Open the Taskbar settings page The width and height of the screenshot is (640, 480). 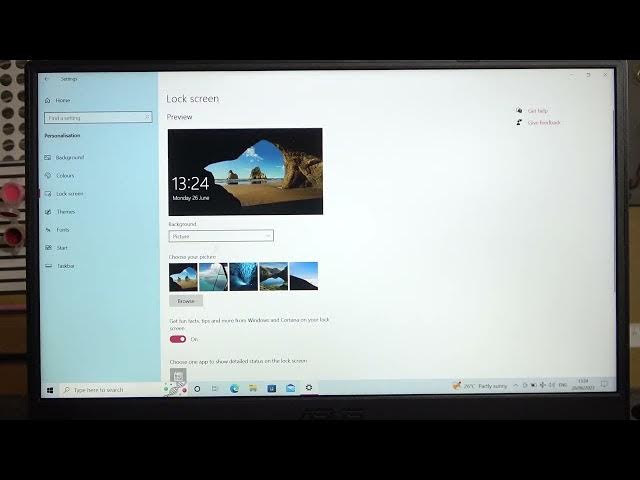point(65,266)
